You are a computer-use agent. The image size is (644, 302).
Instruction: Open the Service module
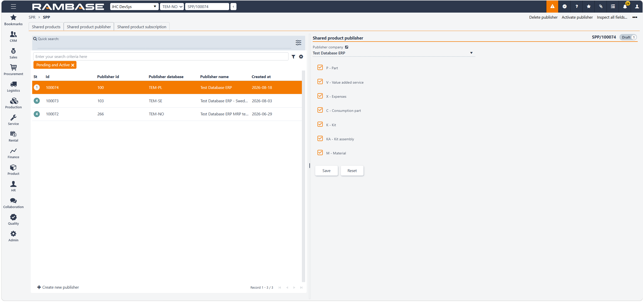point(13,120)
